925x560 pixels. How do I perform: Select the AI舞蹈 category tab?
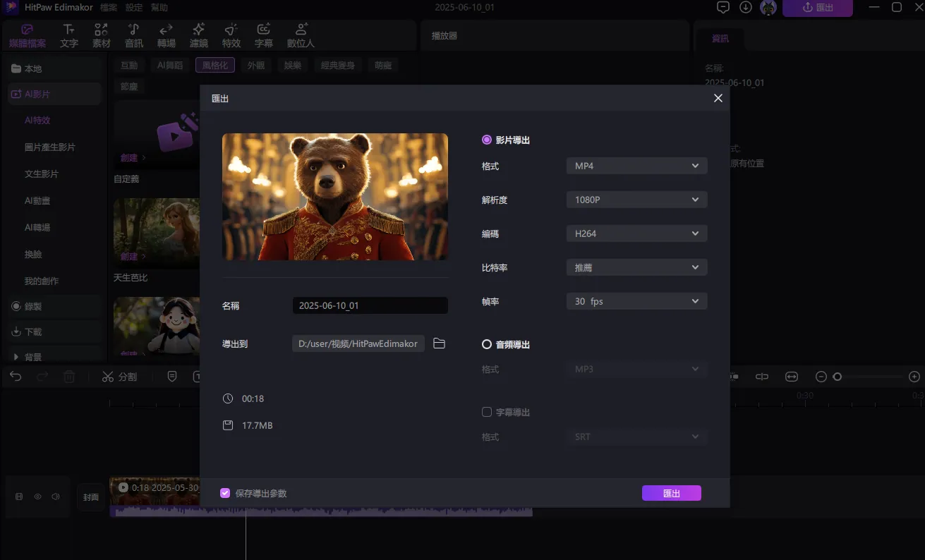coord(169,65)
